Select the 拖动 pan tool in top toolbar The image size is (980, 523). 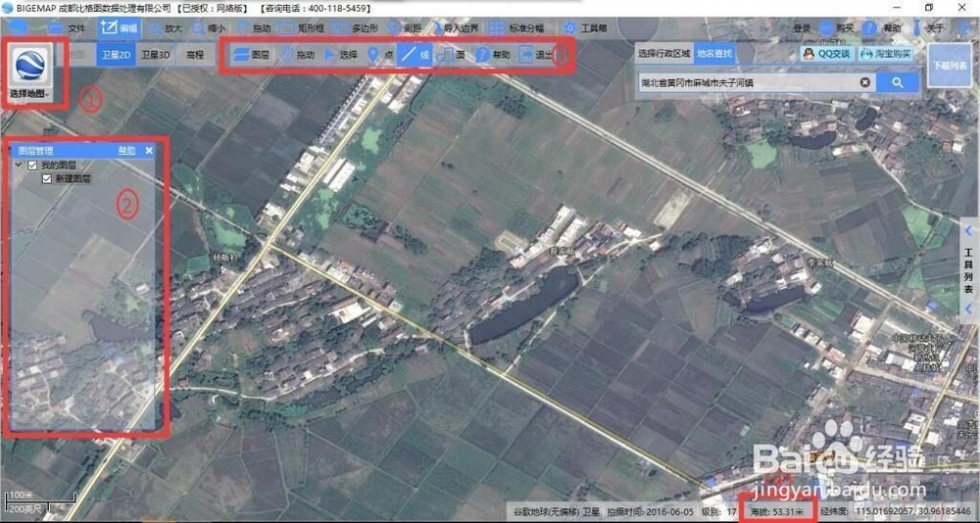[x=253, y=28]
